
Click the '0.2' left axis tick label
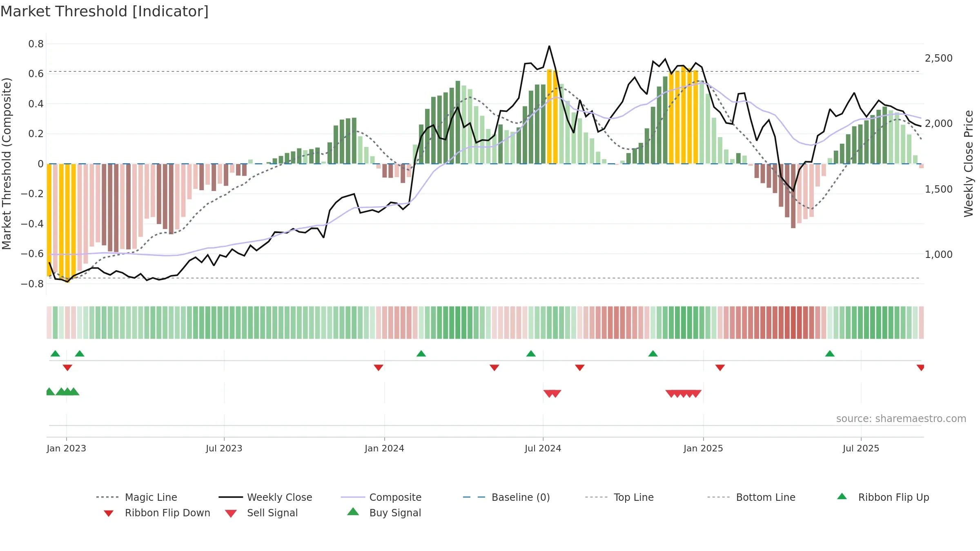(x=36, y=134)
